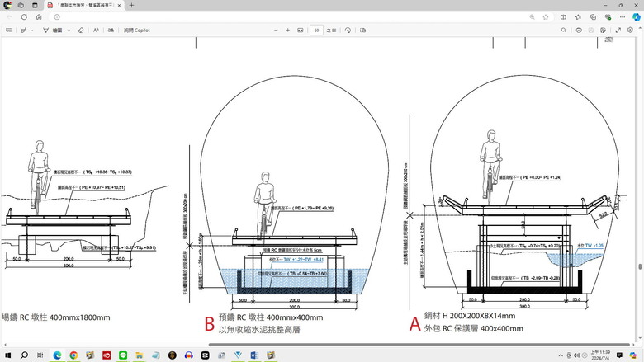Click the 詢問 Copilot button
This screenshot has height=362, width=644.
(137, 31)
